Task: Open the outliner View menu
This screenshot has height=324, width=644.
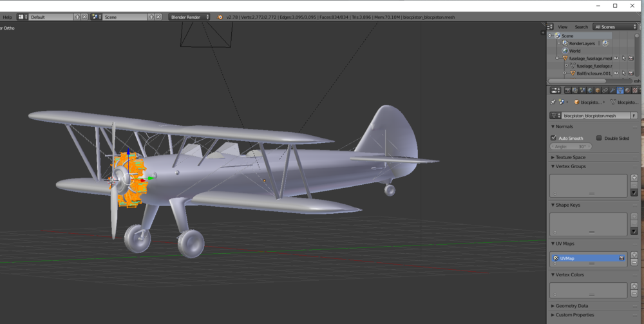Action: [563, 27]
